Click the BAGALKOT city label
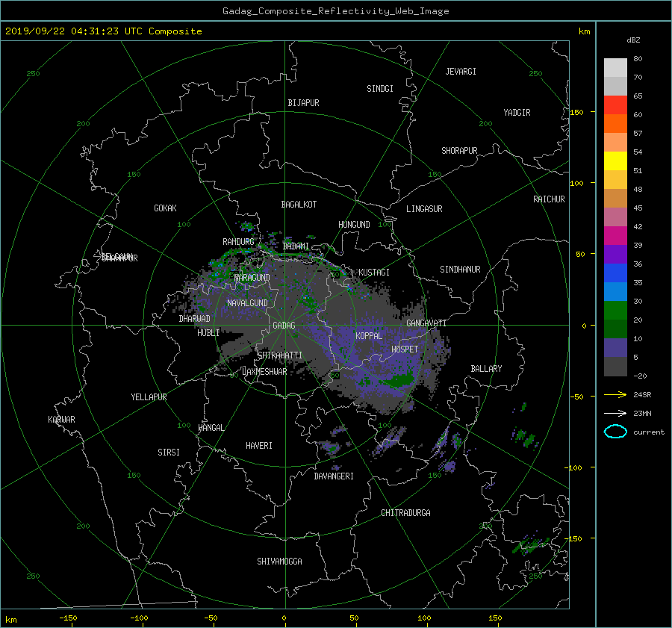672x628 pixels. (299, 205)
